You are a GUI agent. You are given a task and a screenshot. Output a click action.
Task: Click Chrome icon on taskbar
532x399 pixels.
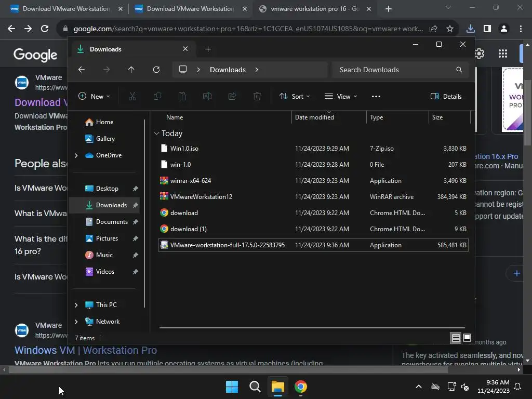coord(301,387)
